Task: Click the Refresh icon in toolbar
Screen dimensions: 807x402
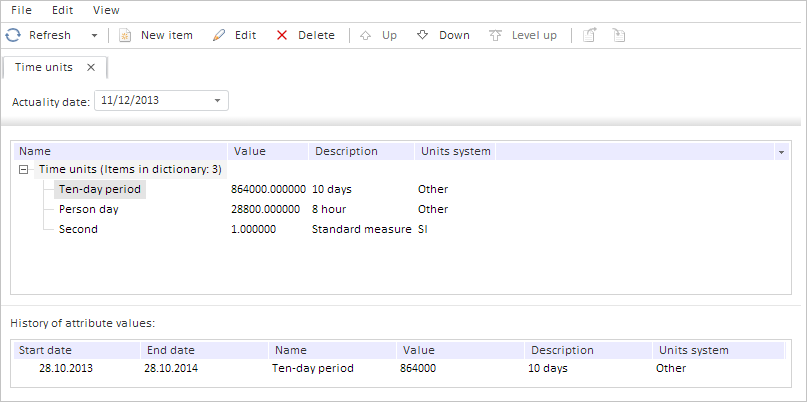Action: click(x=13, y=35)
